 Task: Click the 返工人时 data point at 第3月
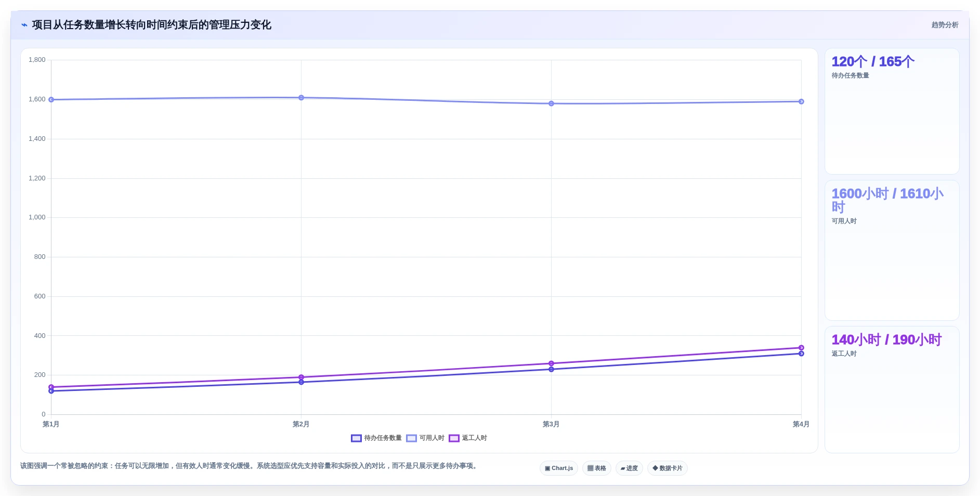click(x=551, y=363)
